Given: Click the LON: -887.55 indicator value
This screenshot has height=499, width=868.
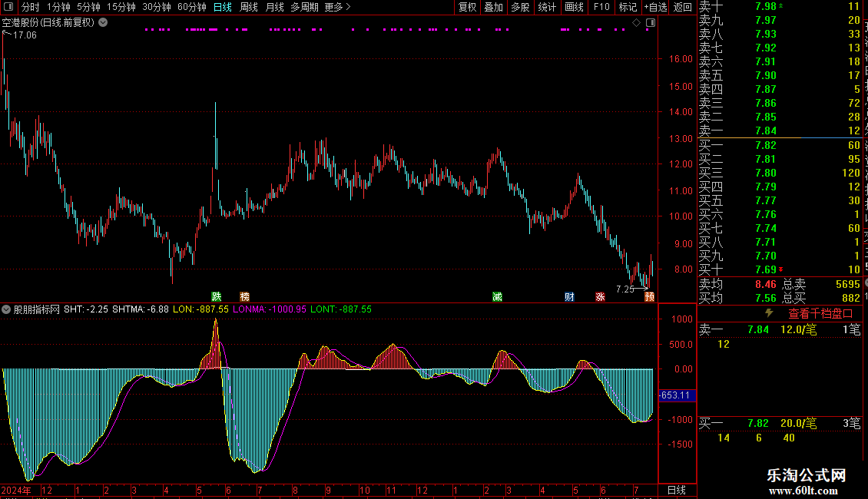Looking at the screenshot, I should [200, 309].
